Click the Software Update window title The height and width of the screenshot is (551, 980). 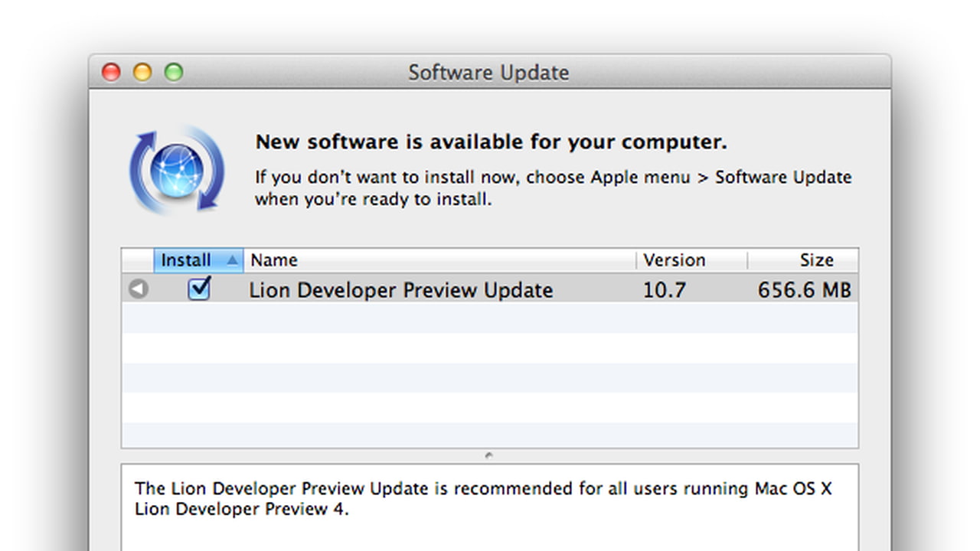click(488, 73)
